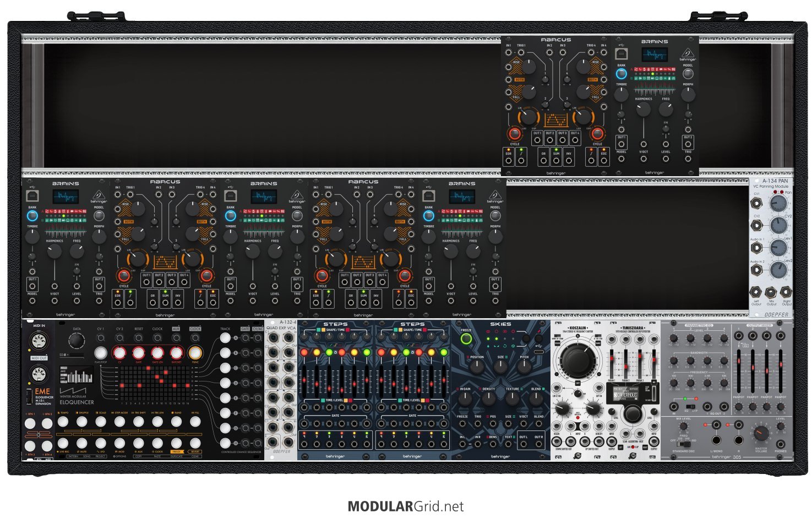The height and width of the screenshot is (518, 812).
Task: Toggle the glowing green FREEZE button on Skies
Action: (x=466, y=339)
